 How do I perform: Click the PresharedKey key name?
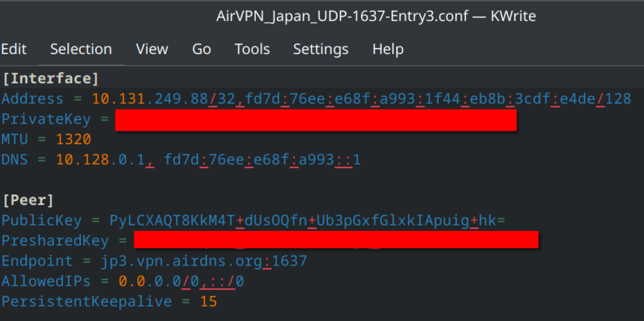pyautogui.click(x=55, y=241)
